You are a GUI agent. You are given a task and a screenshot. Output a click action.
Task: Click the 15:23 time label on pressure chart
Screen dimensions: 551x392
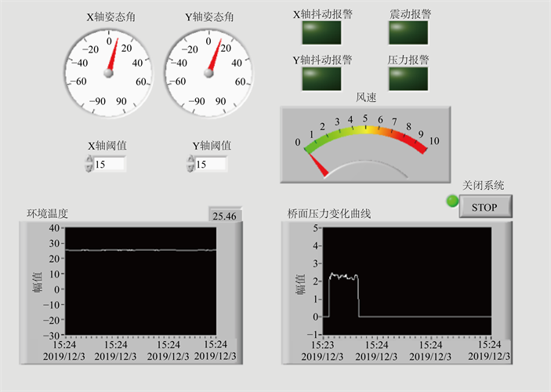point(322,343)
